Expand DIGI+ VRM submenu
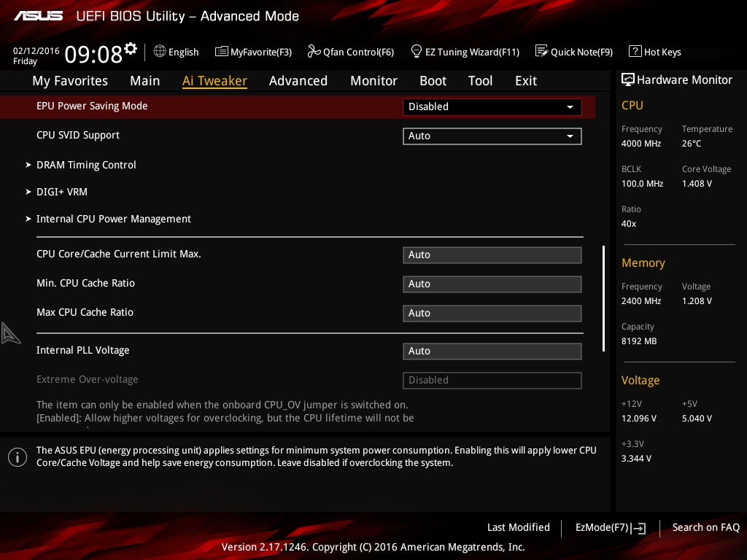 click(x=62, y=192)
